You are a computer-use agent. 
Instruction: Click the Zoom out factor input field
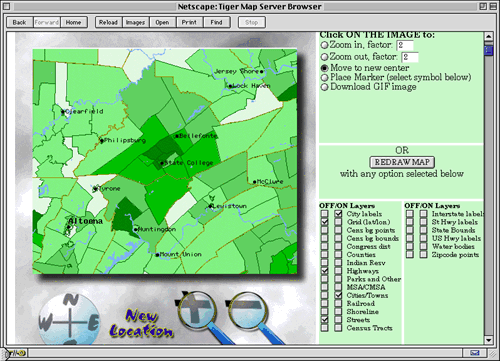(410, 57)
